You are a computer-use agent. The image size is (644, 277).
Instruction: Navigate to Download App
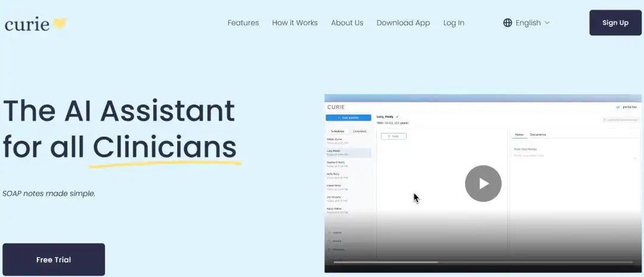[403, 23]
